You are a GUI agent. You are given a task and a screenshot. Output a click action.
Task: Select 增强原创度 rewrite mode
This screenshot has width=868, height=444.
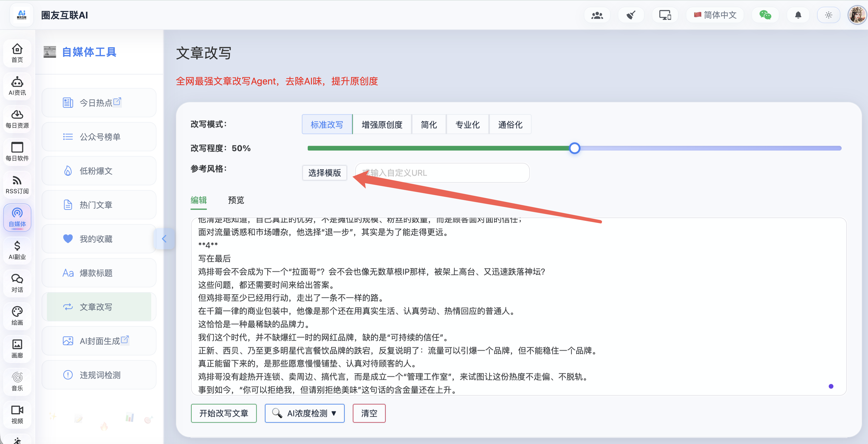pyautogui.click(x=382, y=125)
